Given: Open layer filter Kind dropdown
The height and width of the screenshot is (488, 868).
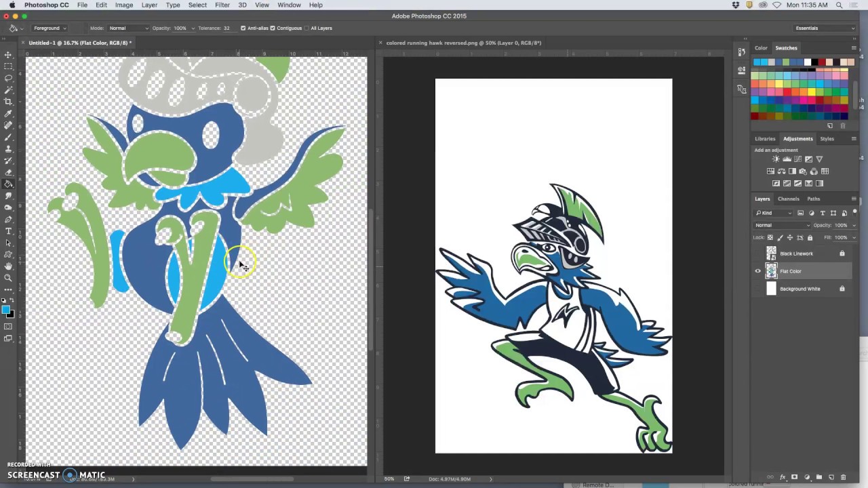Looking at the screenshot, I should [x=774, y=213].
